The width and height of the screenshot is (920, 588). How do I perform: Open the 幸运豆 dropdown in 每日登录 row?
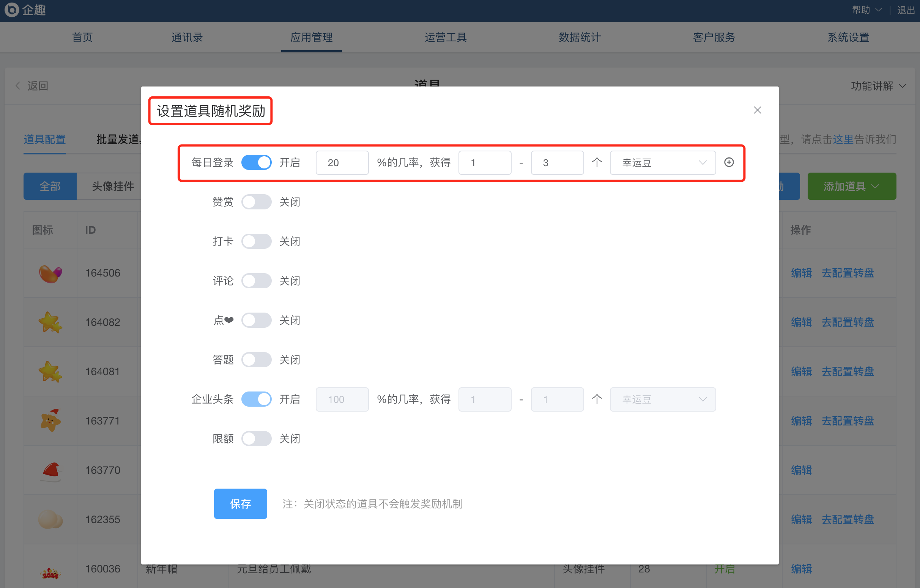point(663,163)
